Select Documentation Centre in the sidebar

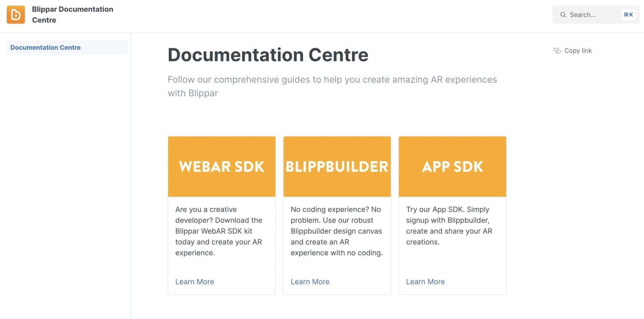point(45,48)
